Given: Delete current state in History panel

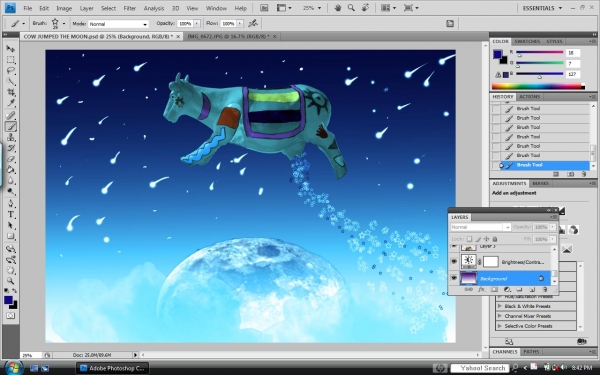Looking at the screenshot, I should pyautogui.click(x=584, y=174).
